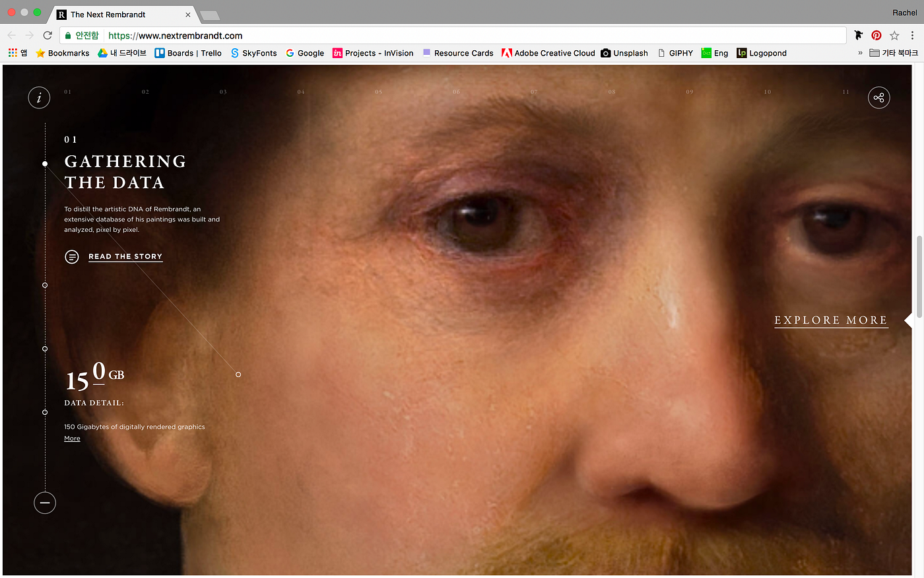Click the Pinterest extension icon
The width and height of the screenshot is (924, 578).
pyautogui.click(x=876, y=35)
